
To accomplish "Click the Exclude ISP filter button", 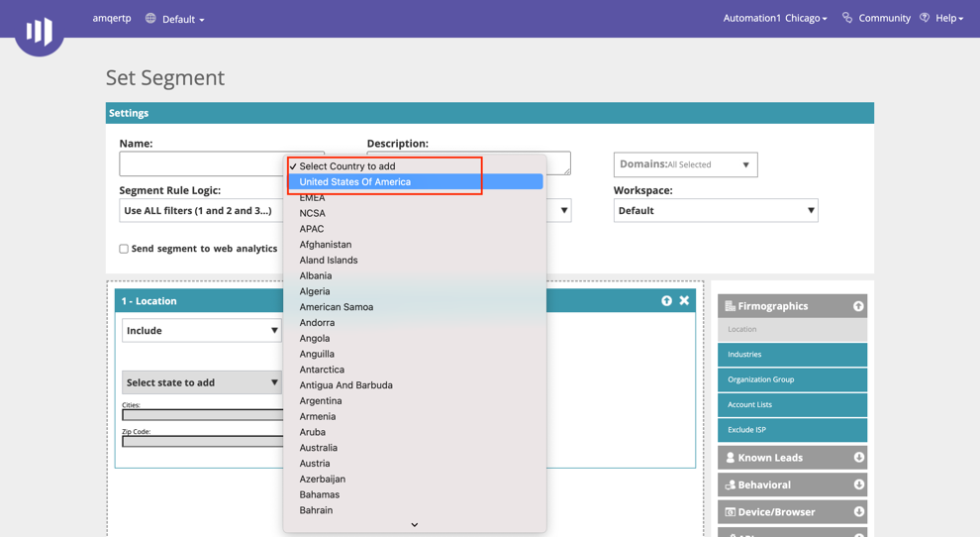I will click(792, 430).
